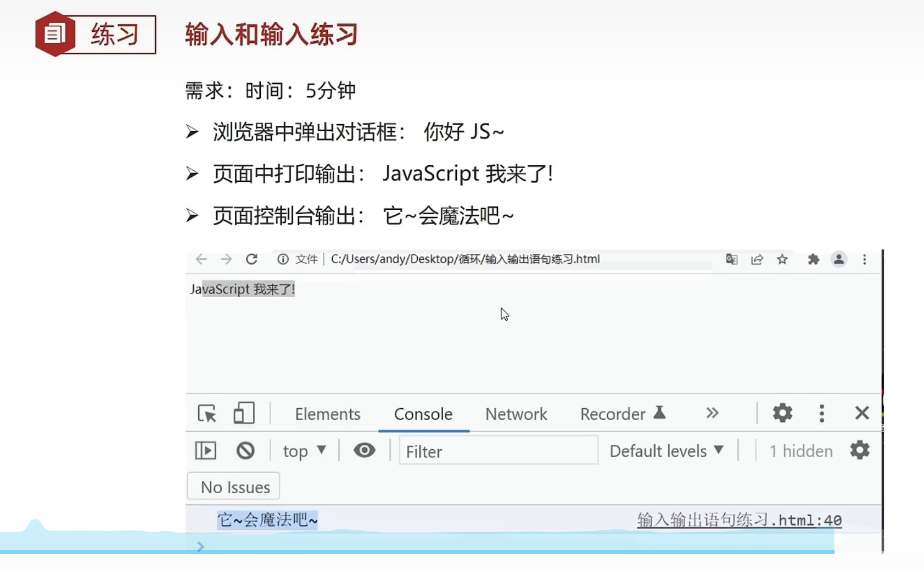Switch to the Elements tab
The height and width of the screenshot is (569, 924).
point(328,414)
